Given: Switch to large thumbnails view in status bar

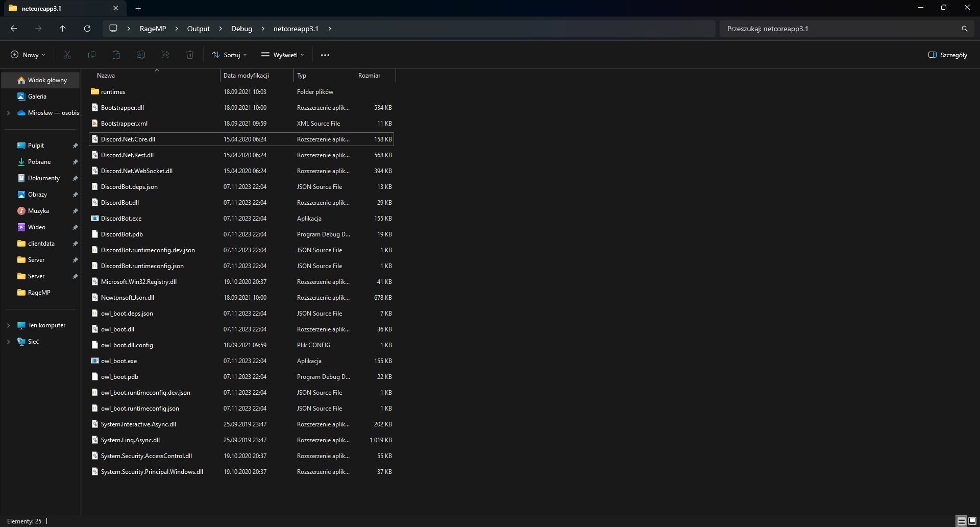Looking at the screenshot, I should click(972, 521).
